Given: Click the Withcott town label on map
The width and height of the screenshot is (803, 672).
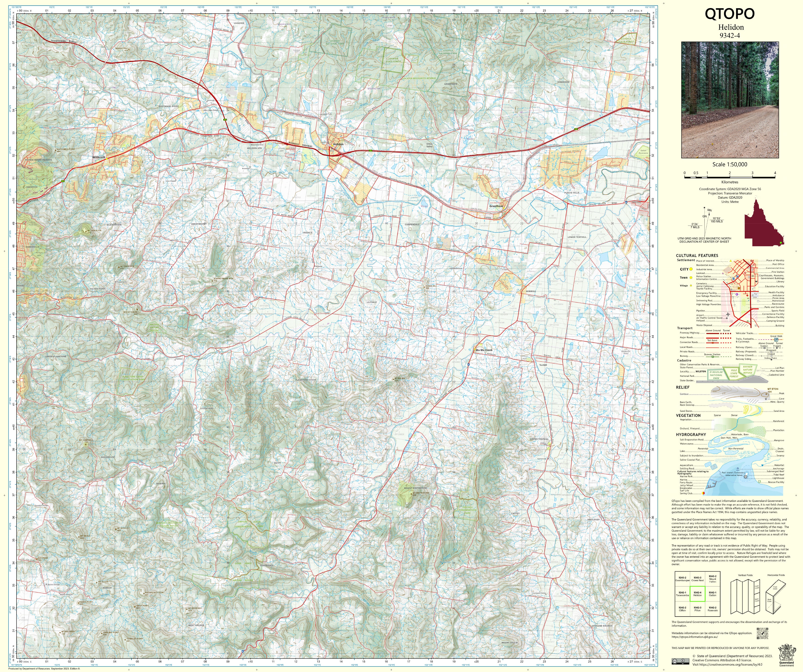Looking at the screenshot, I should tap(99, 157).
